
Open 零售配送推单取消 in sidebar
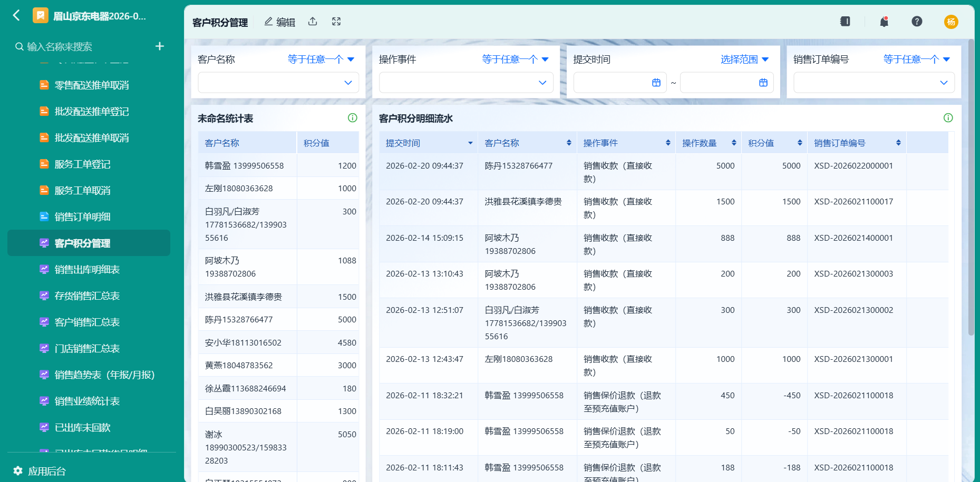tap(89, 85)
